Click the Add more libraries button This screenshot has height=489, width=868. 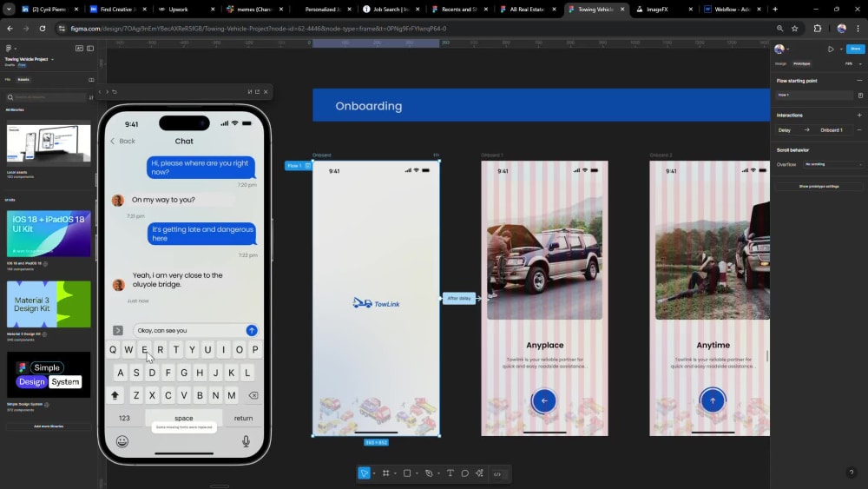[49, 426]
